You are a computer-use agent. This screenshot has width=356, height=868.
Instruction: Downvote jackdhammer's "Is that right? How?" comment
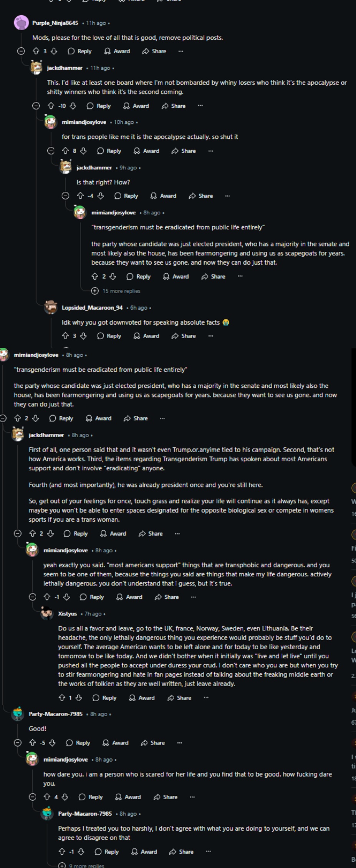pyautogui.click(x=101, y=196)
